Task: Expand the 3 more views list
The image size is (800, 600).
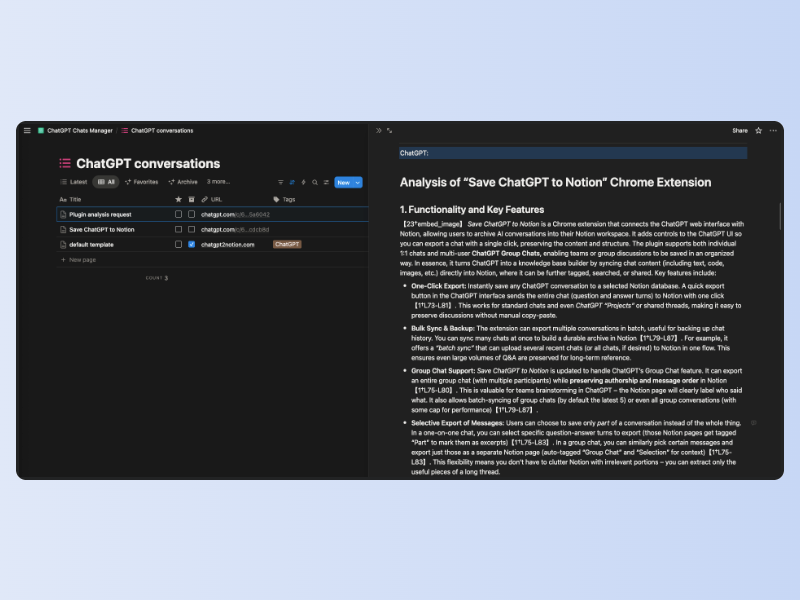Action: coord(218,182)
